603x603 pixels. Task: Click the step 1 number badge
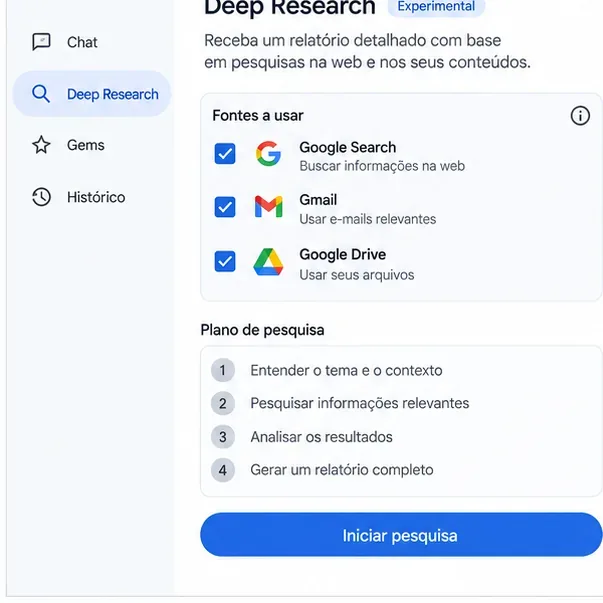click(223, 370)
